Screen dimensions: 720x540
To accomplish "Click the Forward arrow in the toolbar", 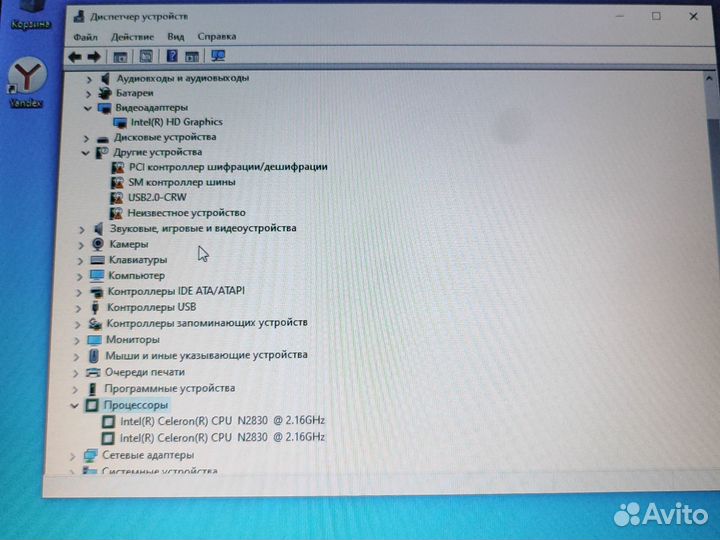I will (94, 57).
